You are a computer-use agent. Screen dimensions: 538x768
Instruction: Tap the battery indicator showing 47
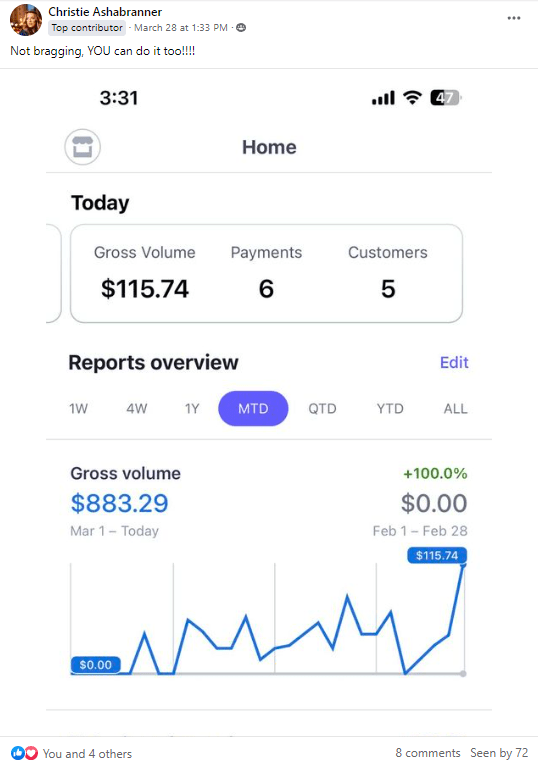[x=445, y=98]
